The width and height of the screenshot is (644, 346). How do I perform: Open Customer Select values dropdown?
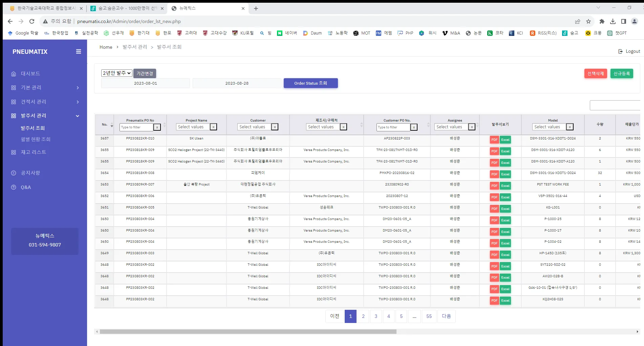tap(254, 127)
